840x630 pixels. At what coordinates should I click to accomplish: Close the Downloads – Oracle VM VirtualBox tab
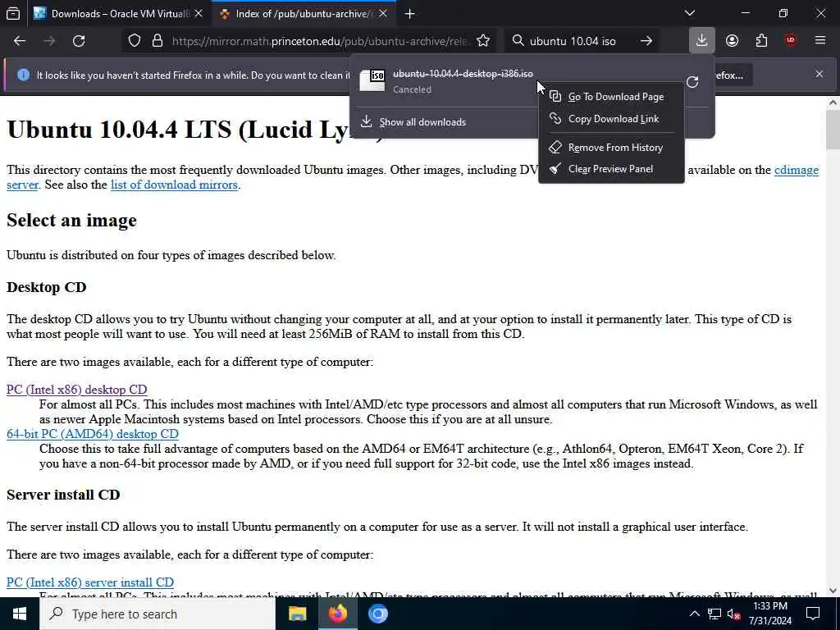click(x=199, y=13)
